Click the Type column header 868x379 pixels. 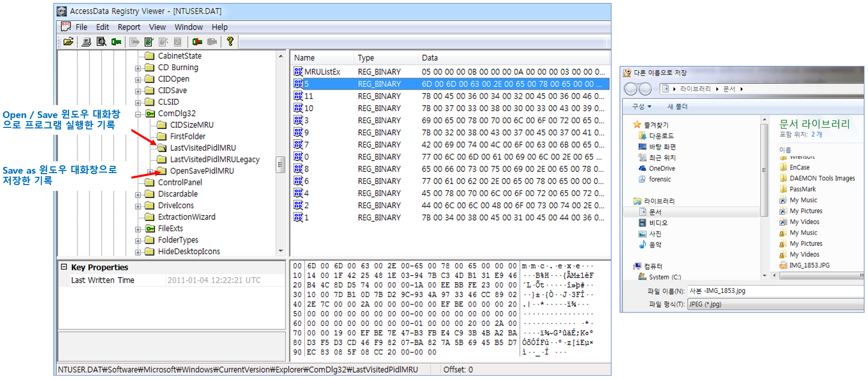[386, 58]
